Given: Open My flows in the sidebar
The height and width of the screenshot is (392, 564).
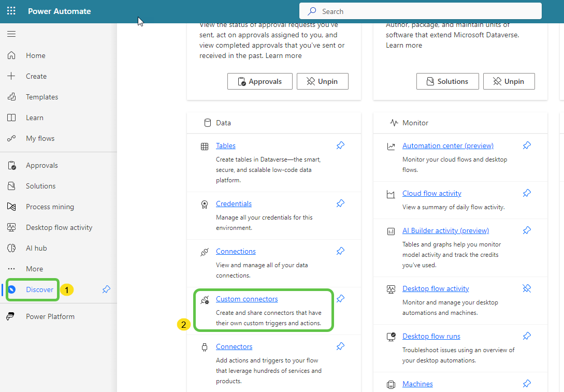Looking at the screenshot, I should coord(40,138).
